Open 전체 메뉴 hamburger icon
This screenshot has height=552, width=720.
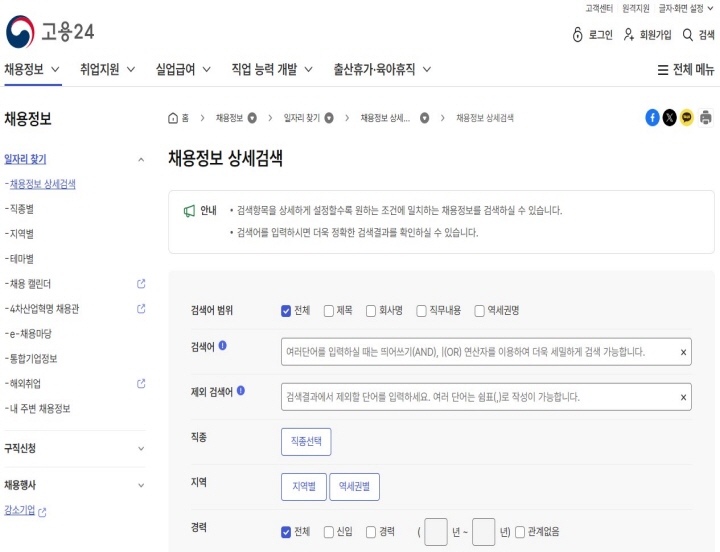pos(663,70)
